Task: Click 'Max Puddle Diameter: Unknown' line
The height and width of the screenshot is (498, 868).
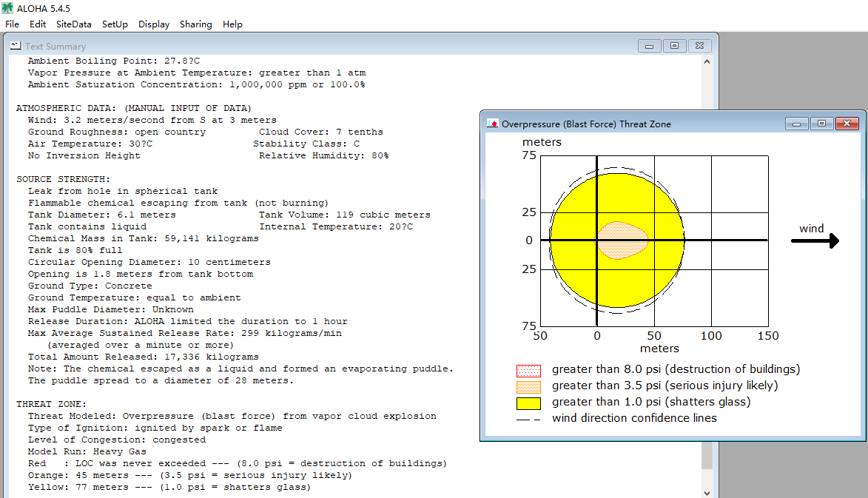Action: point(111,309)
